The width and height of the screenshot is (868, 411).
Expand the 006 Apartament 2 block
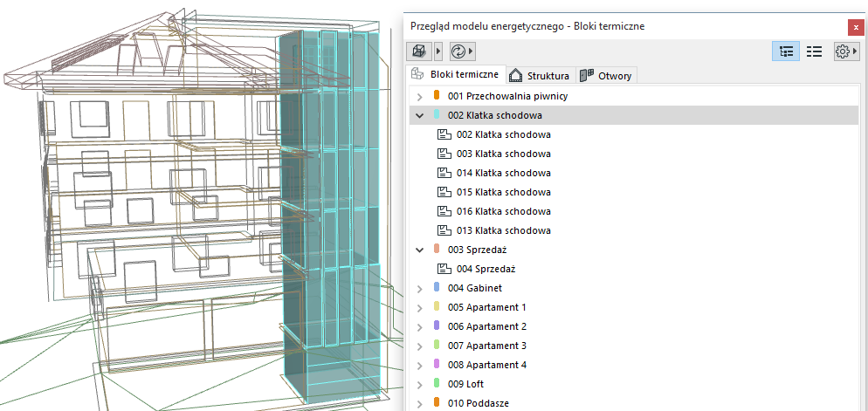(x=420, y=327)
